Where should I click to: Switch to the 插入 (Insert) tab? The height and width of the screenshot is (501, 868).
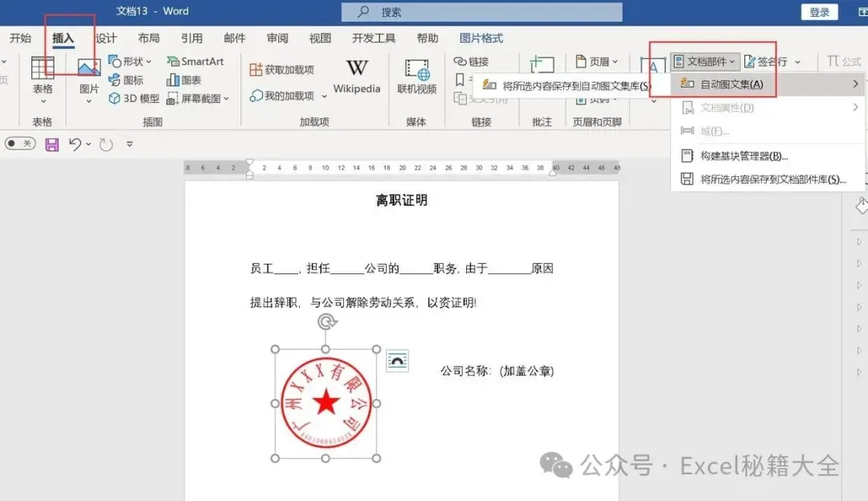(x=63, y=38)
